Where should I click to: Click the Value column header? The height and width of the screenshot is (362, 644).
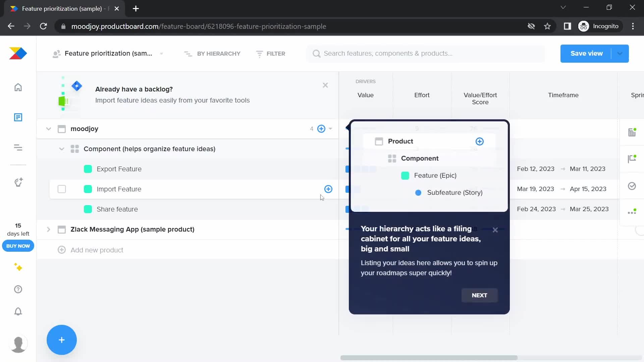366,95
